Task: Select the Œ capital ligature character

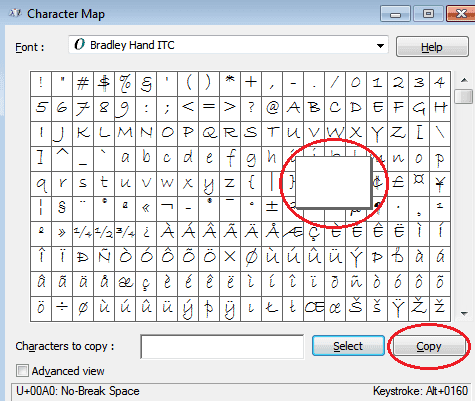Action: 314,308
